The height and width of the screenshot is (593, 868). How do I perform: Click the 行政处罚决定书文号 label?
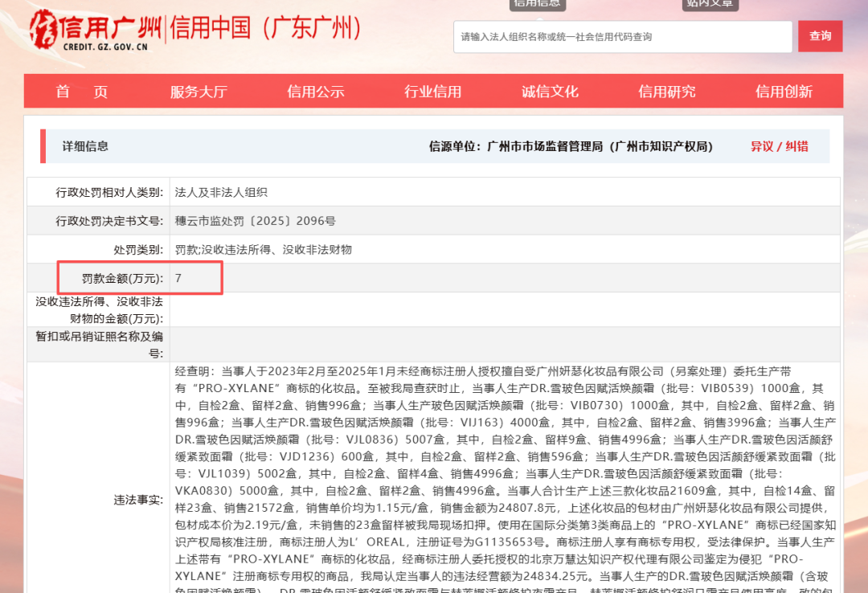point(109,222)
